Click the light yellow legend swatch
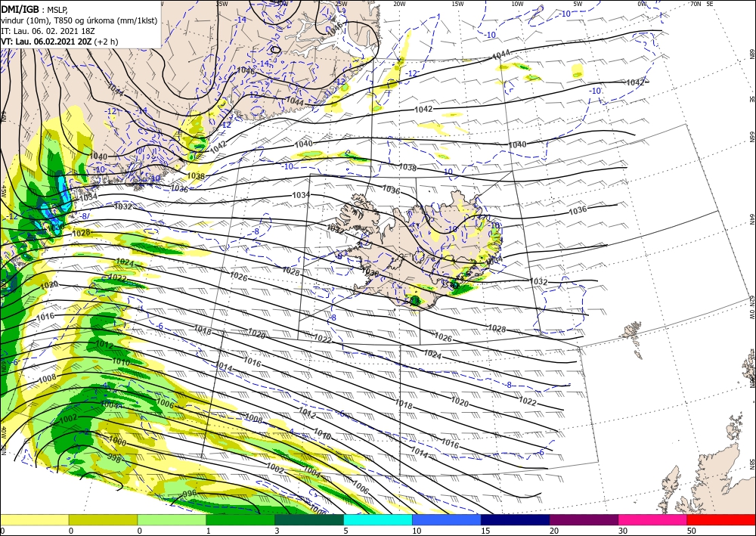 [x=34, y=519]
